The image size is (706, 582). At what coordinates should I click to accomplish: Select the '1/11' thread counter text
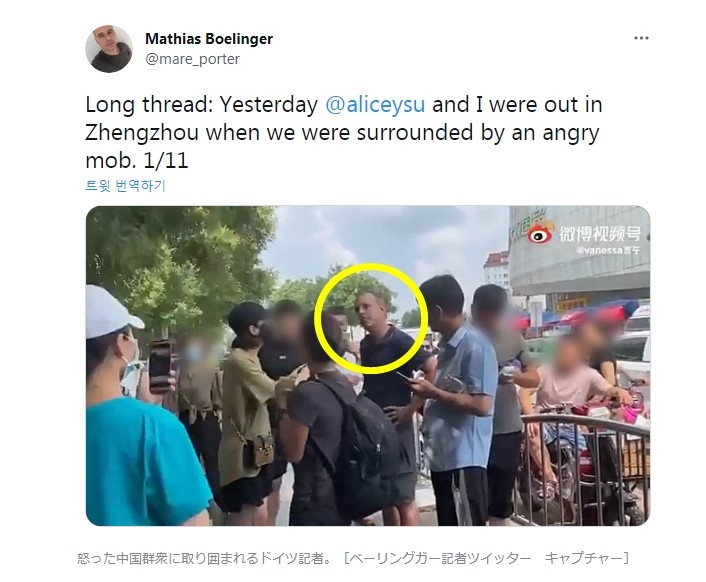click(165, 160)
